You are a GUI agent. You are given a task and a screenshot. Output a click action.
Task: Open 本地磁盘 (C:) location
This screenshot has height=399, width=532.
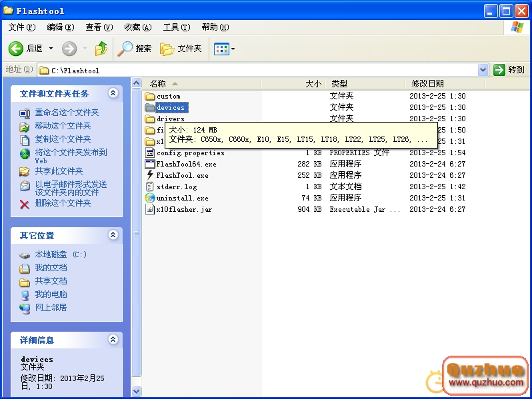click(61, 254)
